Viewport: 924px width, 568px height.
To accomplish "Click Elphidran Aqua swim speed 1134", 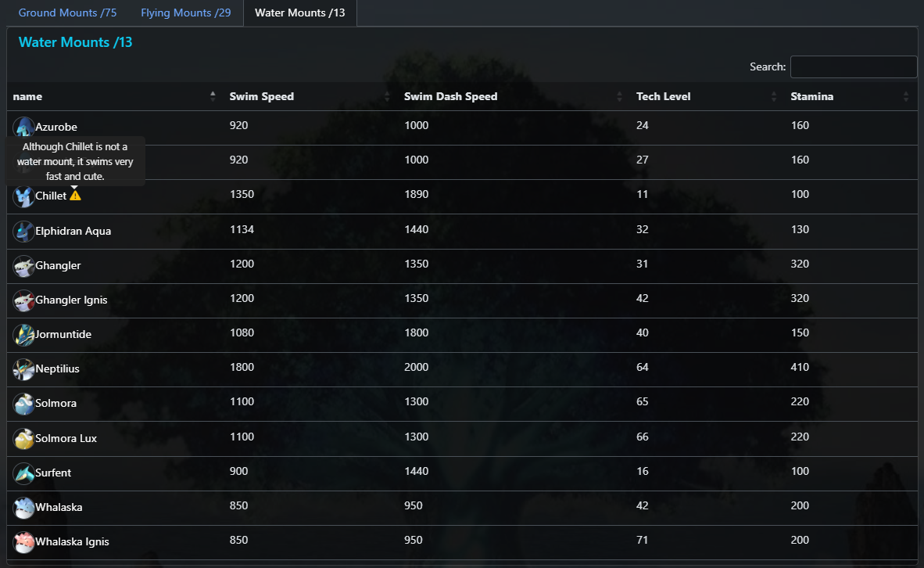I will click(x=242, y=229).
